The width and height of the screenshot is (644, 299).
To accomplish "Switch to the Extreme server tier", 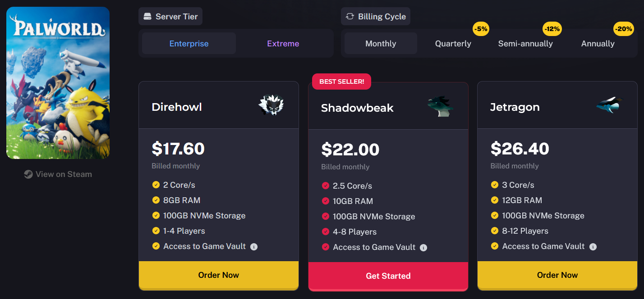I will 283,44.
